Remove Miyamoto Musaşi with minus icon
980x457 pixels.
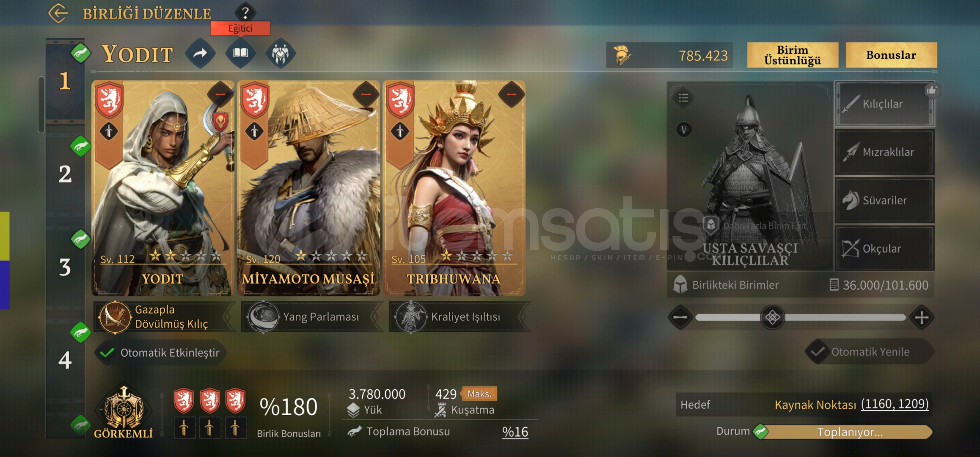point(366,94)
